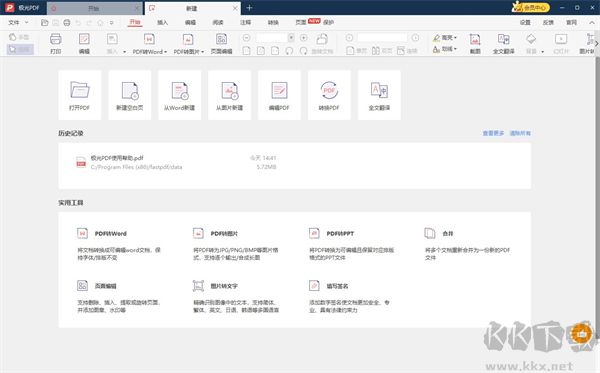Switch to the 转换 ribbon tab

[273, 23]
